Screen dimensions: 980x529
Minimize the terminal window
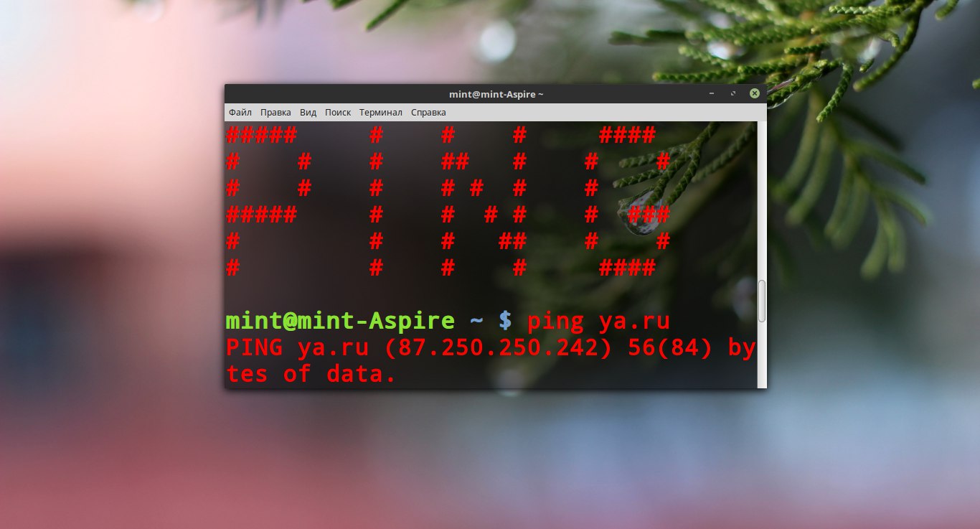coord(712,93)
